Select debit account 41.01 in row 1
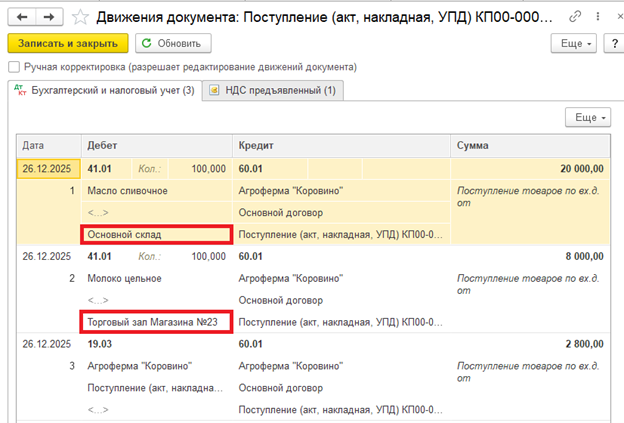The image size is (624, 423). [x=106, y=169]
